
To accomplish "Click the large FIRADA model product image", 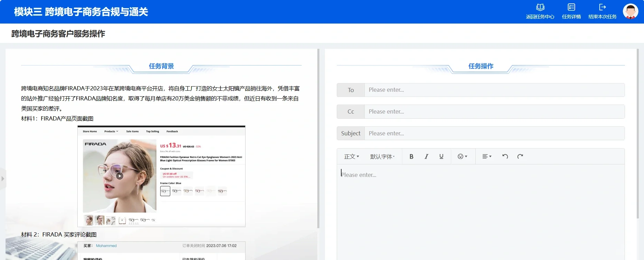I will click(120, 176).
